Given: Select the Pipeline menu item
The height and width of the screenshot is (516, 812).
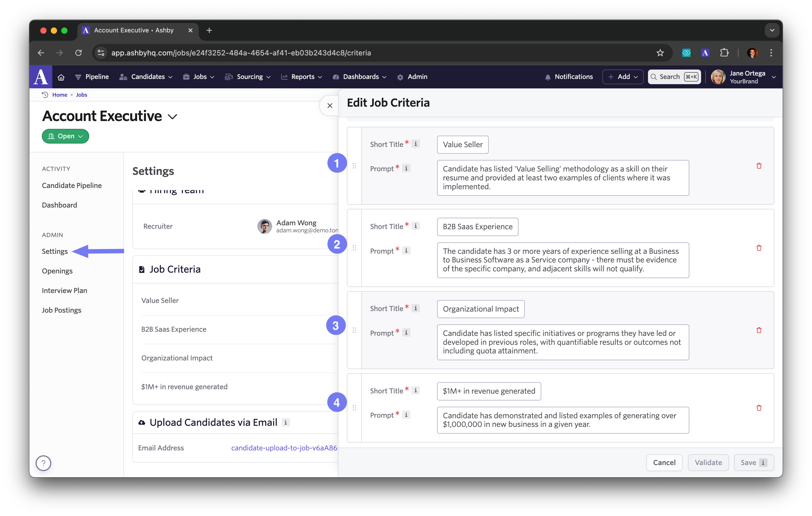Looking at the screenshot, I should [x=97, y=77].
